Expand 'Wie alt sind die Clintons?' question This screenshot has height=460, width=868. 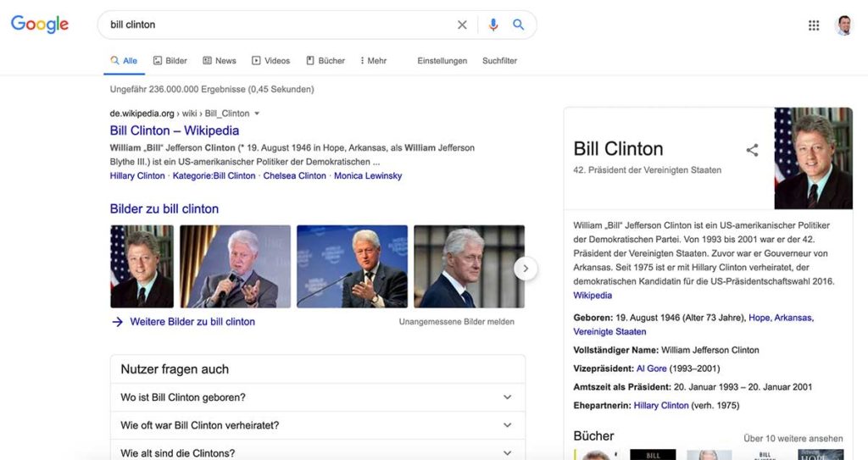[318, 452]
